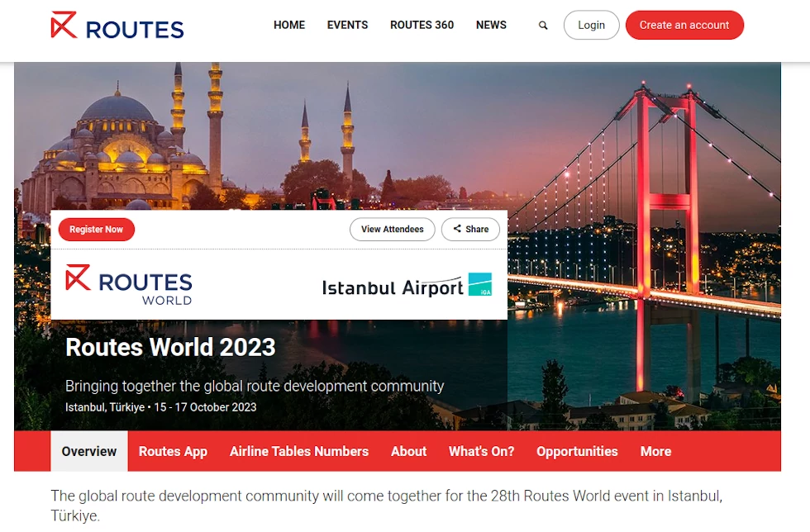810x532 pixels.
Task: Open the About tab
Action: pyautogui.click(x=408, y=451)
